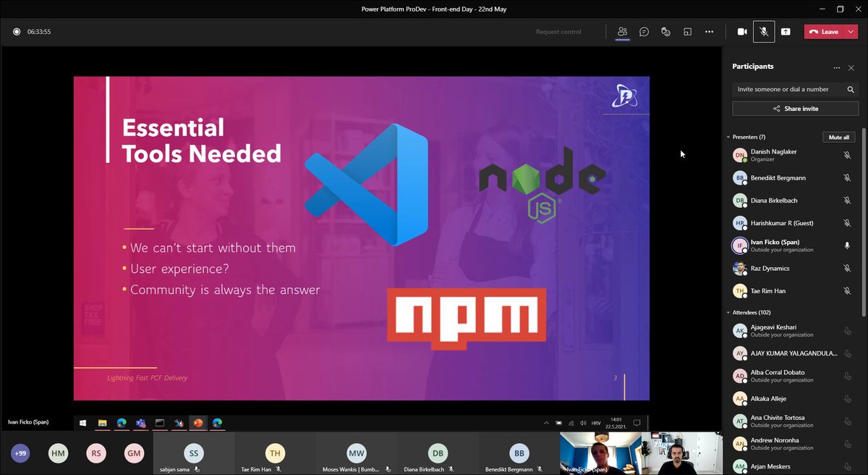Click the muted mic icon next to Danish Naglaker
This screenshot has height=475, width=868.
click(x=847, y=155)
